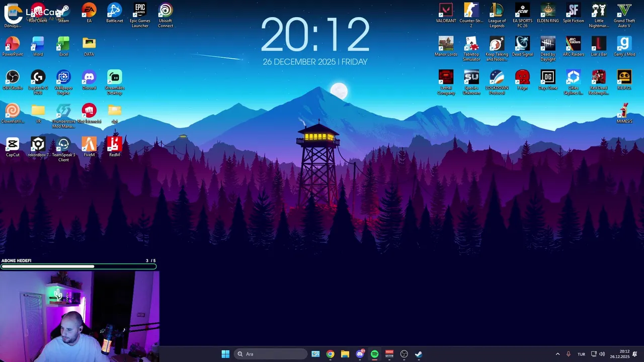Select the LOCKDOWN Protocol desktop icon
This screenshot has width=644, height=362.
[x=497, y=82]
